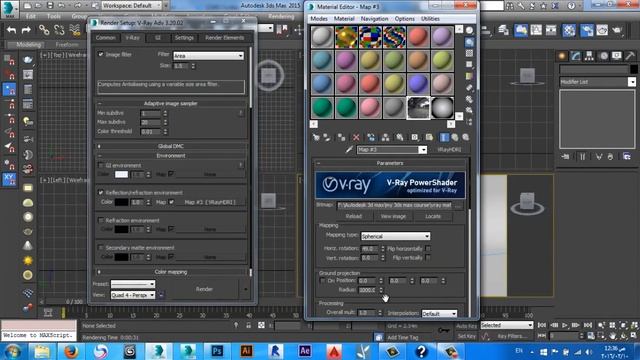The width and height of the screenshot is (640, 360).
Task: Open Firefox from the taskbar
Action: click(x=71, y=351)
